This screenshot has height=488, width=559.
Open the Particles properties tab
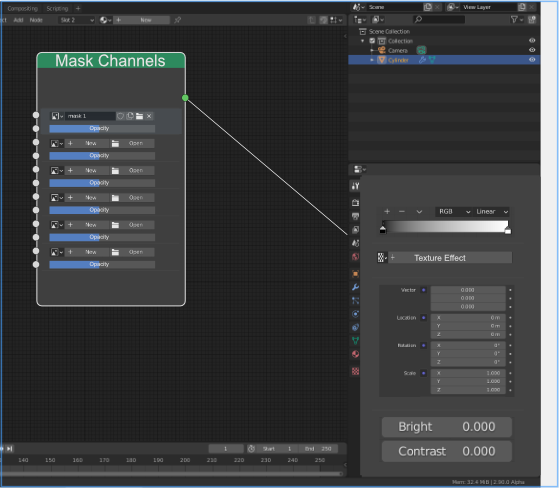(355, 300)
